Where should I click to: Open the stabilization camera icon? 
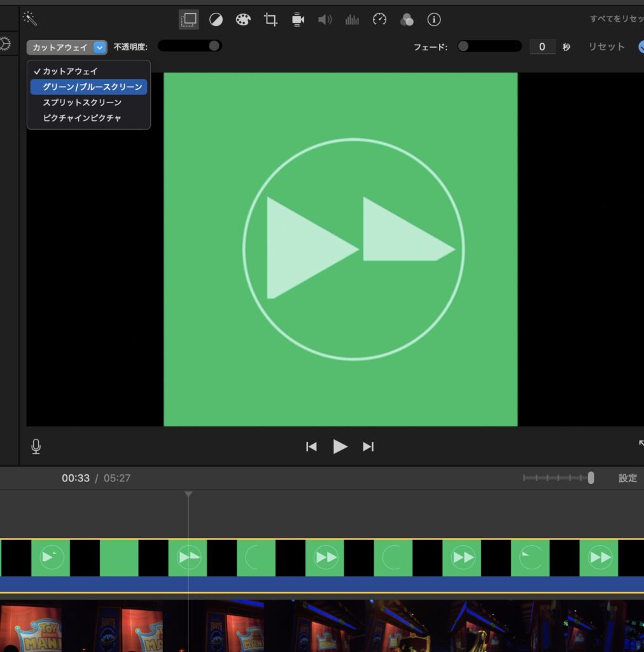tap(298, 19)
